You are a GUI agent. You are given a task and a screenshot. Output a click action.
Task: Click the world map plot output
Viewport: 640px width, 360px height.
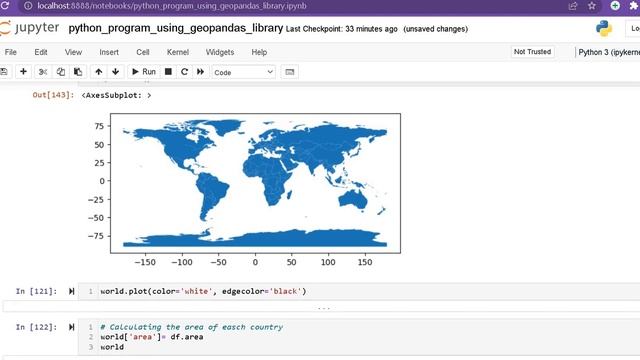[255, 183]
